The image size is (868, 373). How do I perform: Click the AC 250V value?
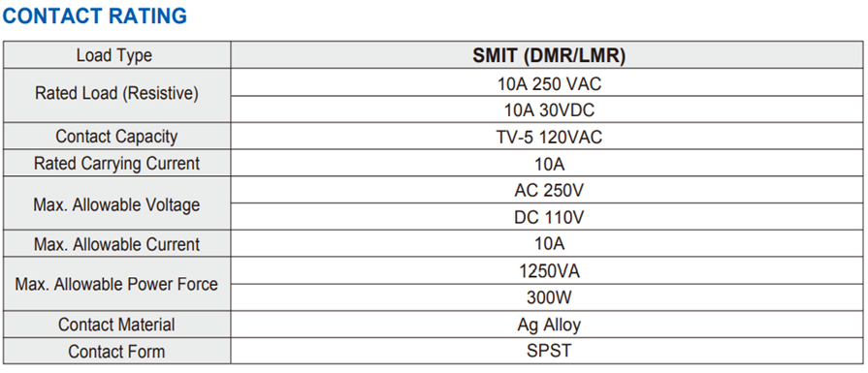click(549, 190)
